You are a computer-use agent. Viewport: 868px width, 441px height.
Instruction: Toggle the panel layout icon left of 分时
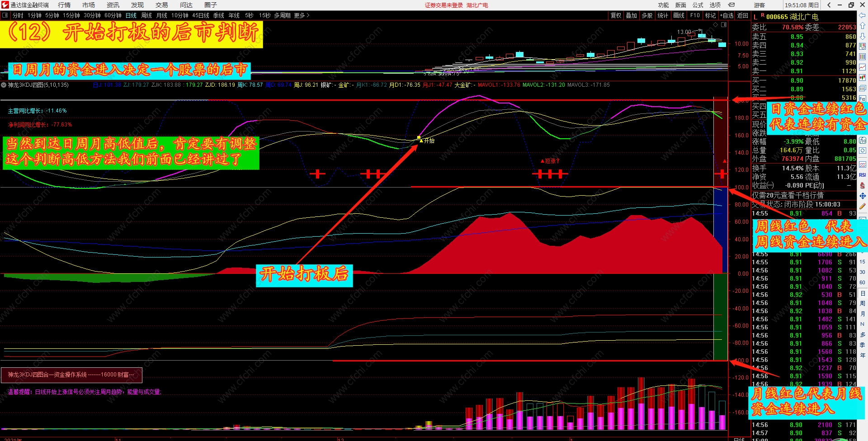coord(5,15)
